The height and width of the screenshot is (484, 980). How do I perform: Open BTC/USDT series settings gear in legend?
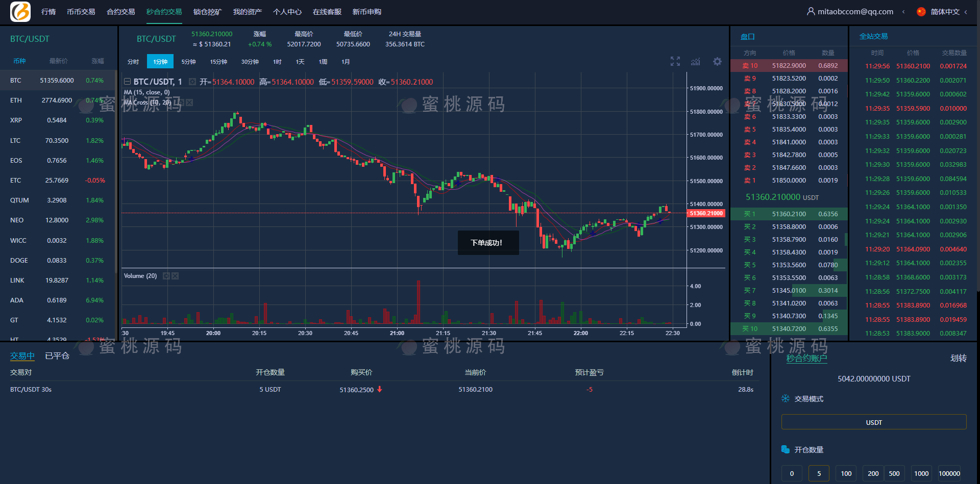point(192,82)
